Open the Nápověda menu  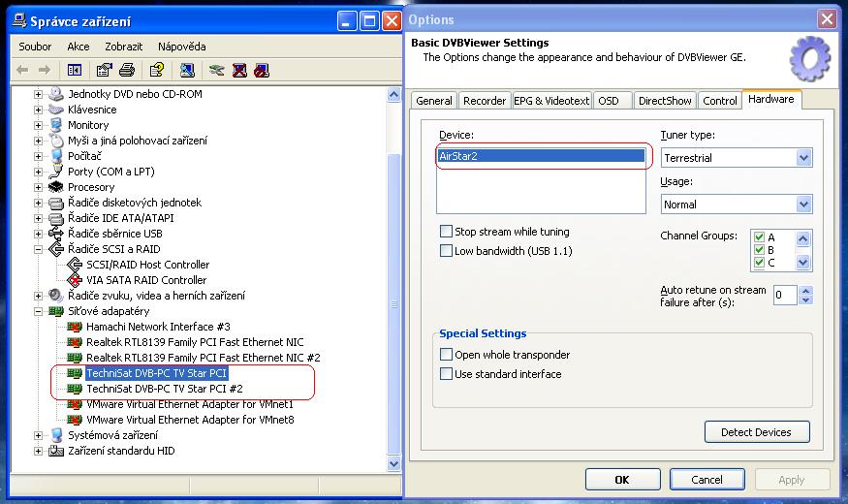coord(182,47)
